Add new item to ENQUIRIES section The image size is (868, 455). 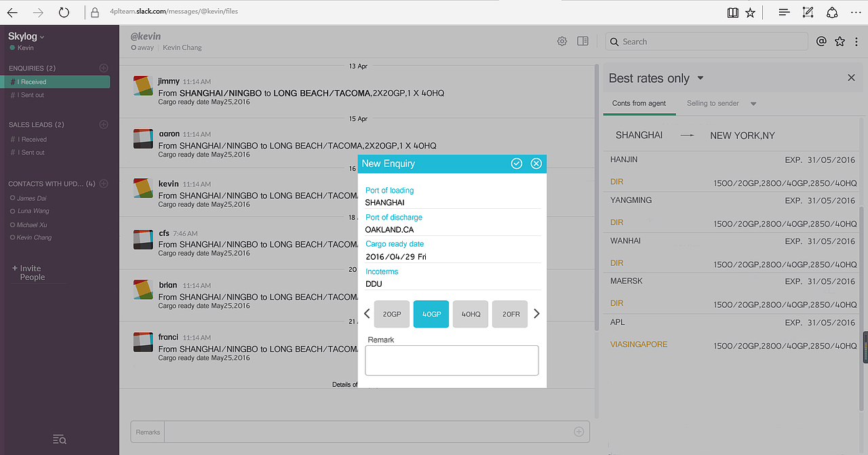pyautogui.click(x=104, y=68)
